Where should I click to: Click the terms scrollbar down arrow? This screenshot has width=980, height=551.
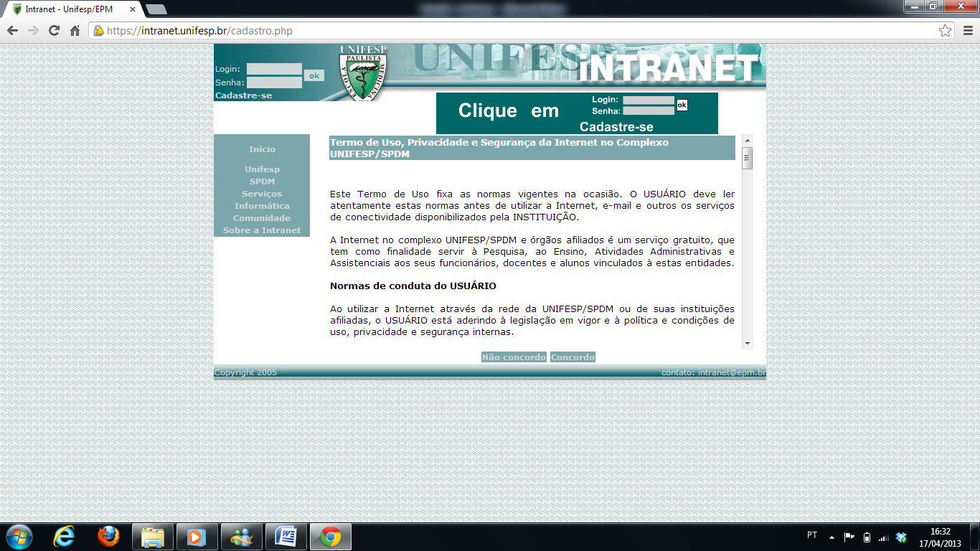(748, 344)
